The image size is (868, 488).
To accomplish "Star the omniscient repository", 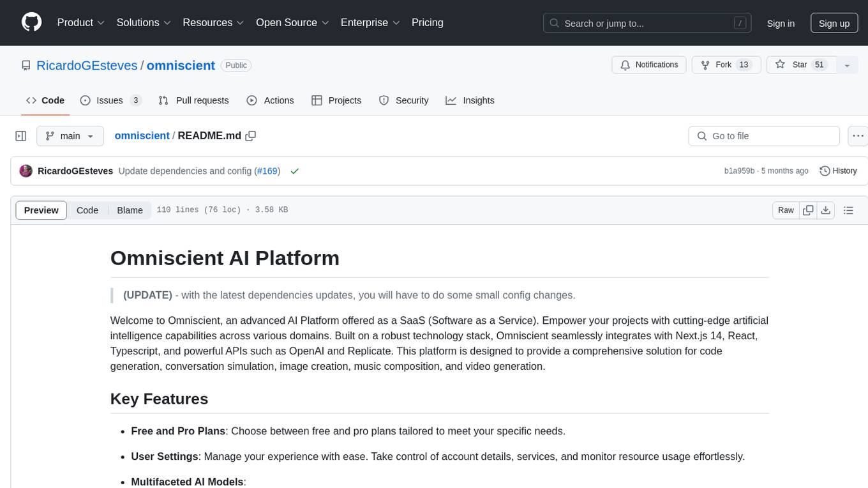I will [x=801, y=65].
